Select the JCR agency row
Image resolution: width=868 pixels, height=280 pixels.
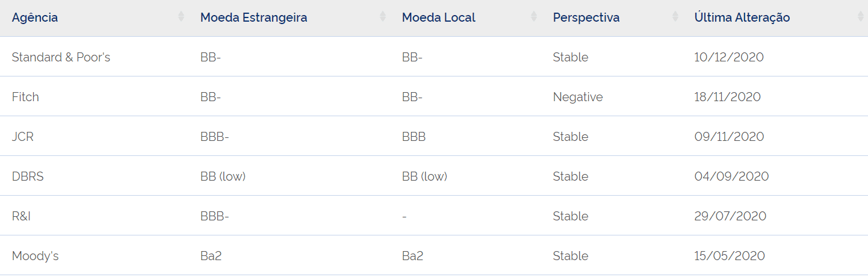pos(434,136)
